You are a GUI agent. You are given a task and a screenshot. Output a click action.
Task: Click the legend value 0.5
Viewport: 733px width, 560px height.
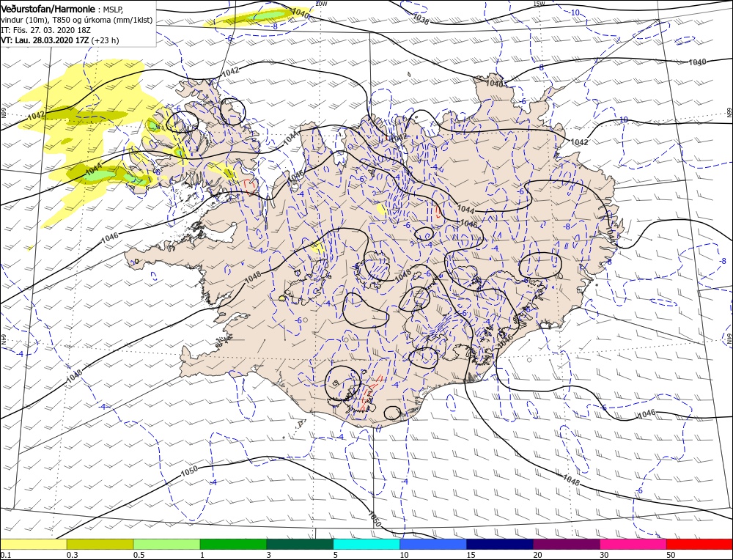(x=139, y=555)
